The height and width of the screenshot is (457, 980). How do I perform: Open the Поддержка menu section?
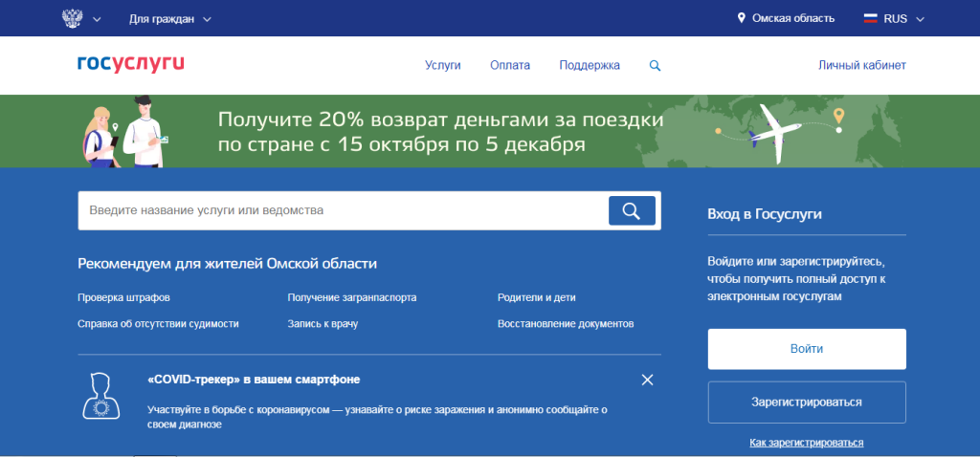point(590,66)
